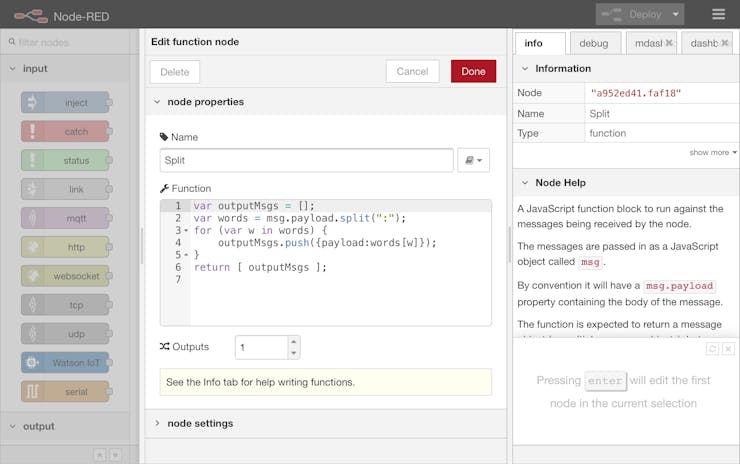Select the tcp node in palette
This screenshot has width=740, height=464.
pos(65,305)
